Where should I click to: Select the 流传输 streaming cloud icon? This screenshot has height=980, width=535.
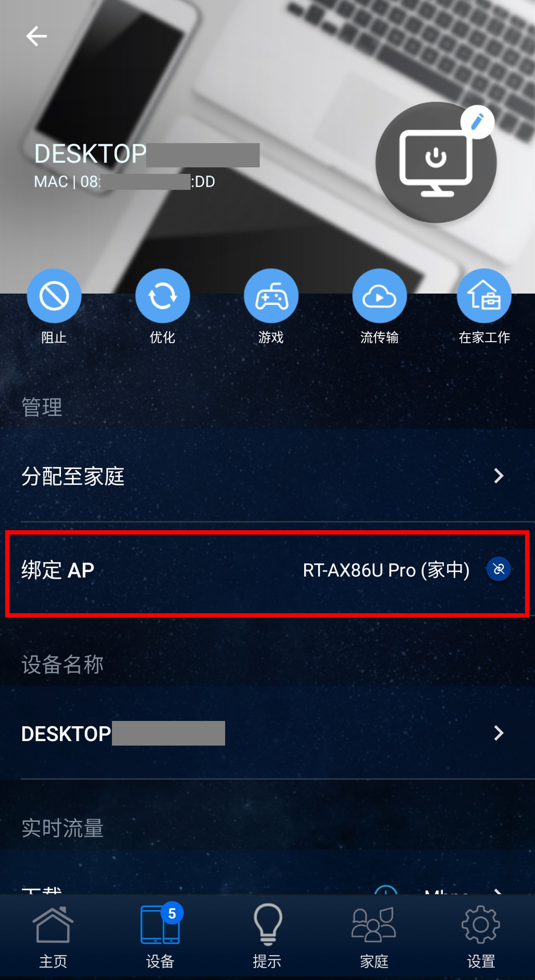pyautogui.click(x=379, y=296)
